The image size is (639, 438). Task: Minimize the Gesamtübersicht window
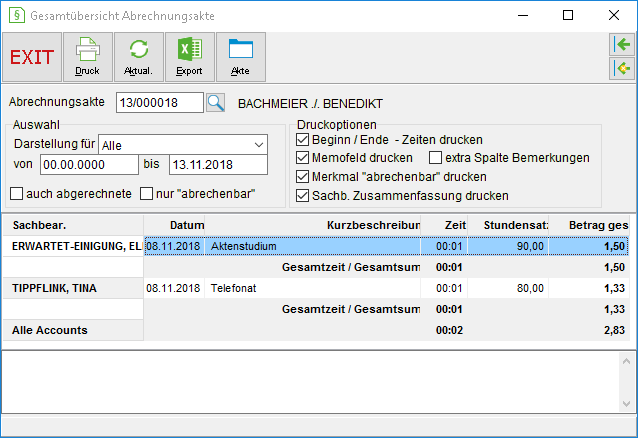[x=523, y=15]
